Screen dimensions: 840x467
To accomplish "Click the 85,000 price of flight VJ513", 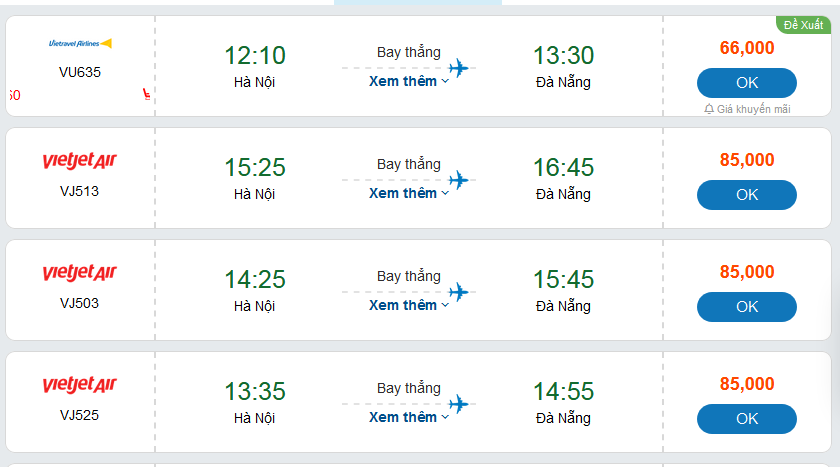I will 747,159.
